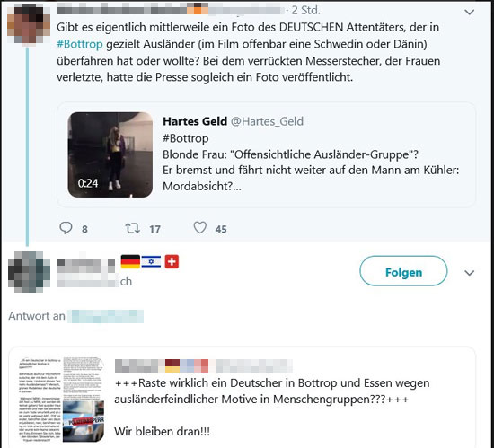This screenshot has width=494, height=448.
Task: Open the police car article thumbnail
Action: [x=83, y=421]
